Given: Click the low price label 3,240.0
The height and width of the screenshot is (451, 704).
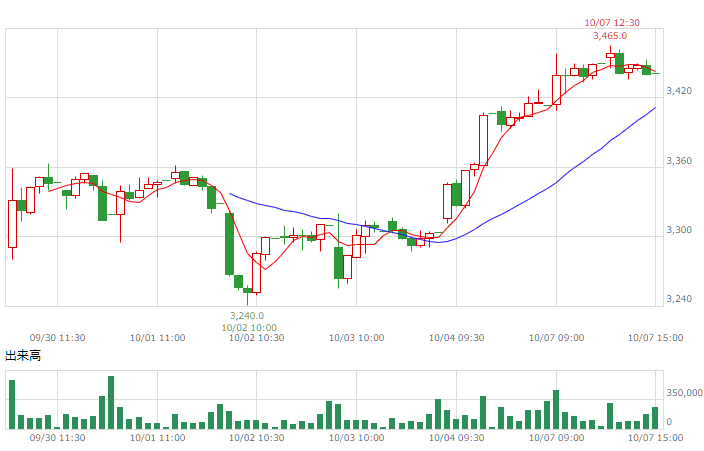Looking at the screenshot, I should 247,316.
